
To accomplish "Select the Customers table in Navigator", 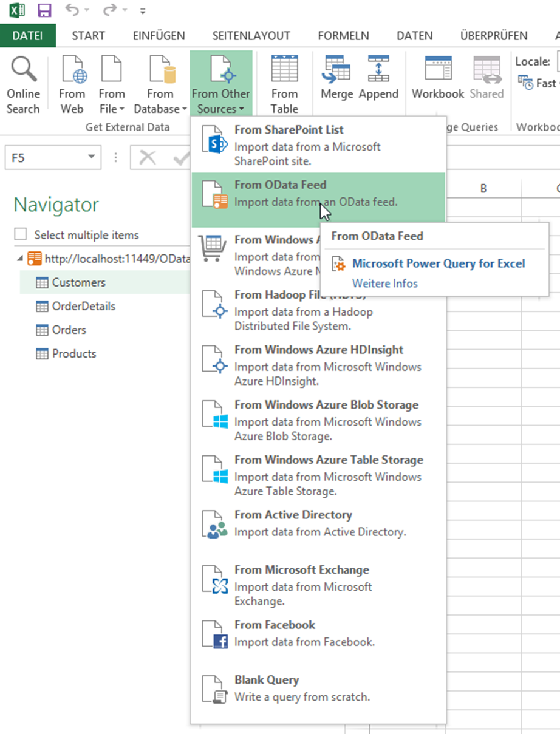I will (104, 282).
